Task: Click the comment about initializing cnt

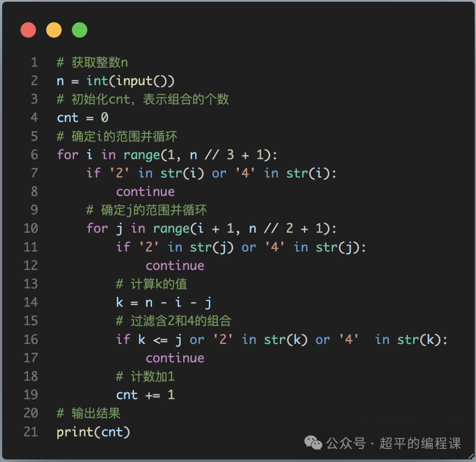Action: pyautogui.click(x=143, y=99)
